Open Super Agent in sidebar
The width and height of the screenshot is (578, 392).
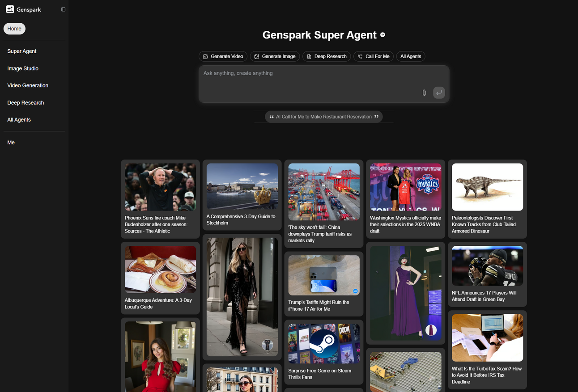click(x=22, y=51)
